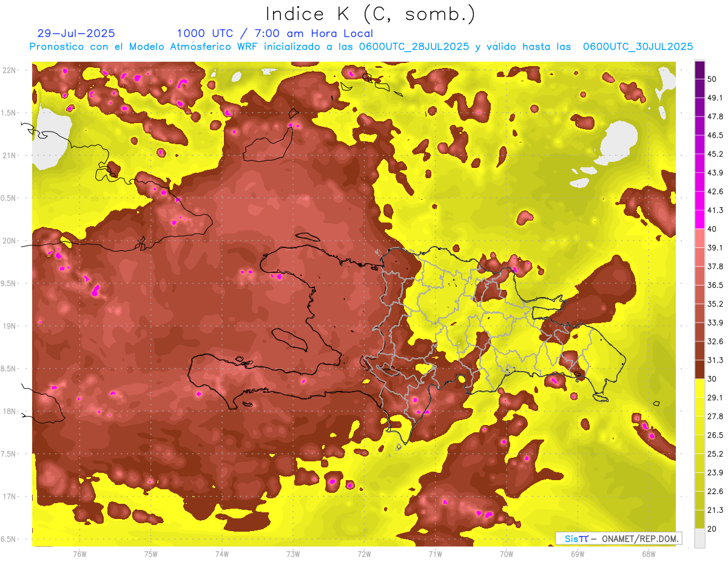Click the map title "Indice K (C, somb.)"
This screenshot has height=562, width=728.
[x=371, y=14]
